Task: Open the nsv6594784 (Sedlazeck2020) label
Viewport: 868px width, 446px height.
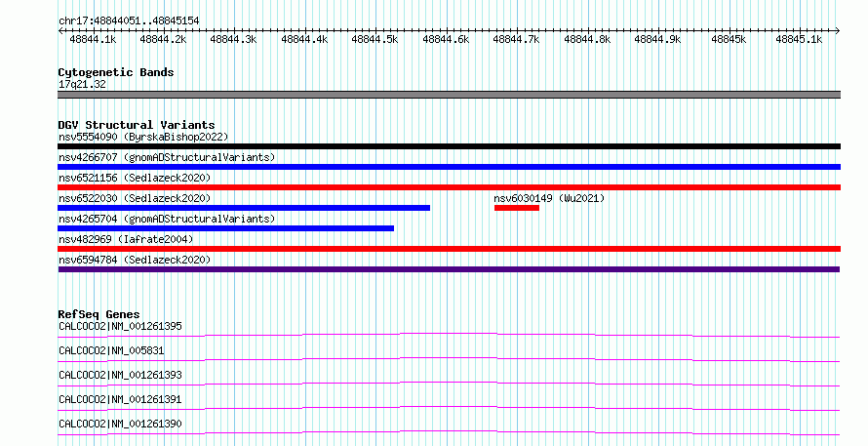Action: pos(135,260)
